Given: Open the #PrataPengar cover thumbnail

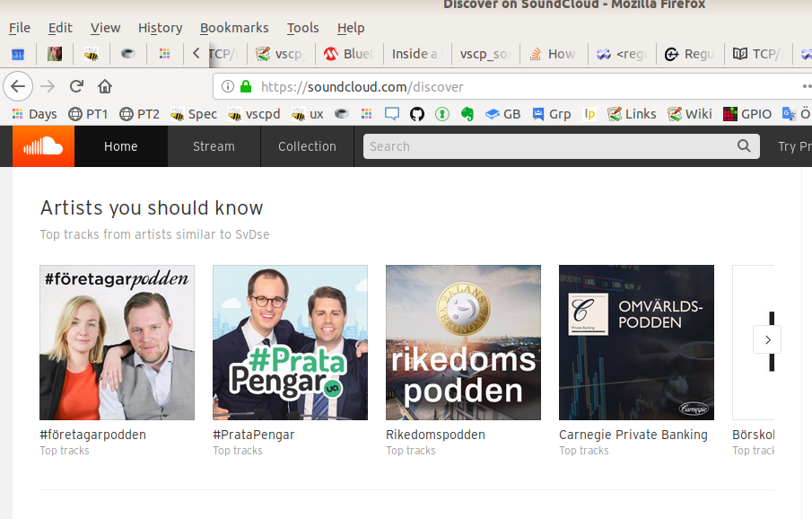Looking at the screenshot, I should (290, 343).
